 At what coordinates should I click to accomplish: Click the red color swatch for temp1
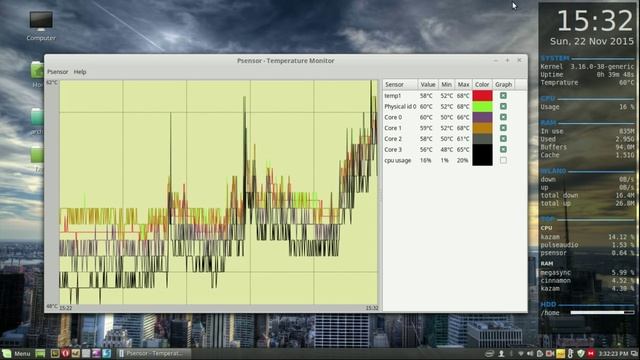click(482, 96)
